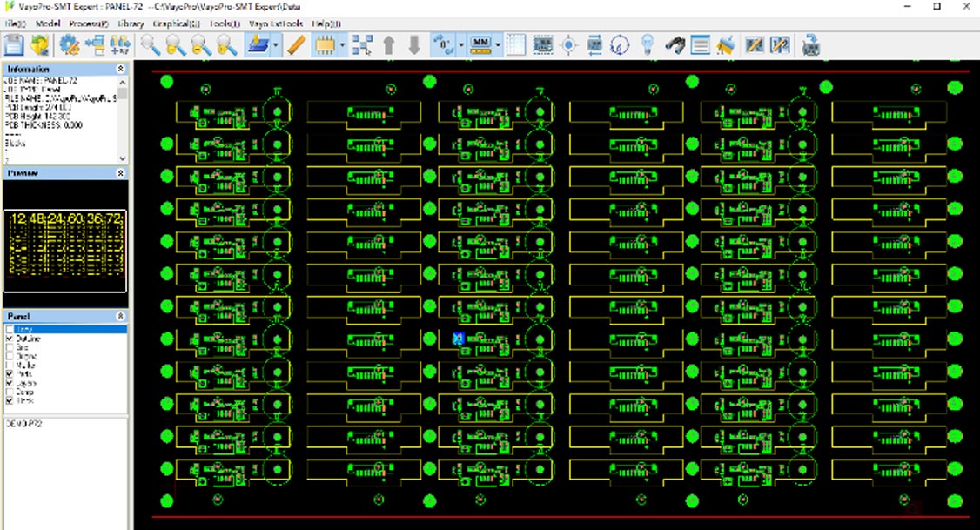Toggle the last checkbox in Panel list
This screenshot has height=530, width=980.
10,401
